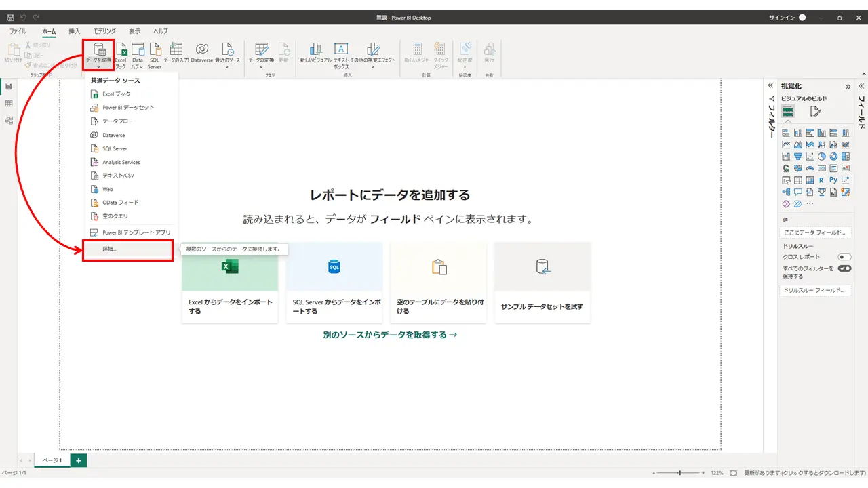The height and width of the screenshot is (488, 868).
Task: Open the format visual brush tab
Action: click(x=816, y=111)
